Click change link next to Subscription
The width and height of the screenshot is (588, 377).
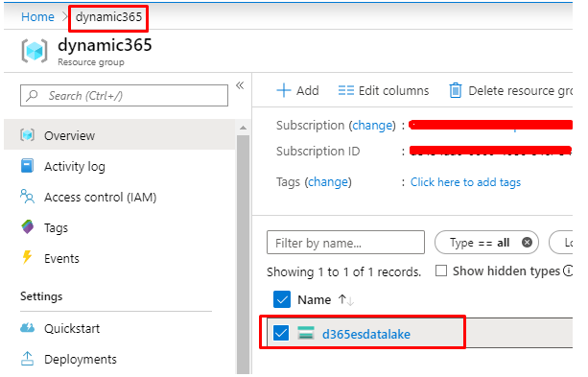pyautogui.click(x=372, y=126)
